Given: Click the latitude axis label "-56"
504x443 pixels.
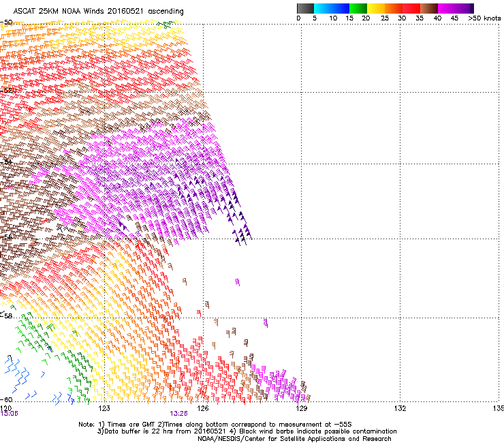Looking at the screenshot, I should point(6,237).
